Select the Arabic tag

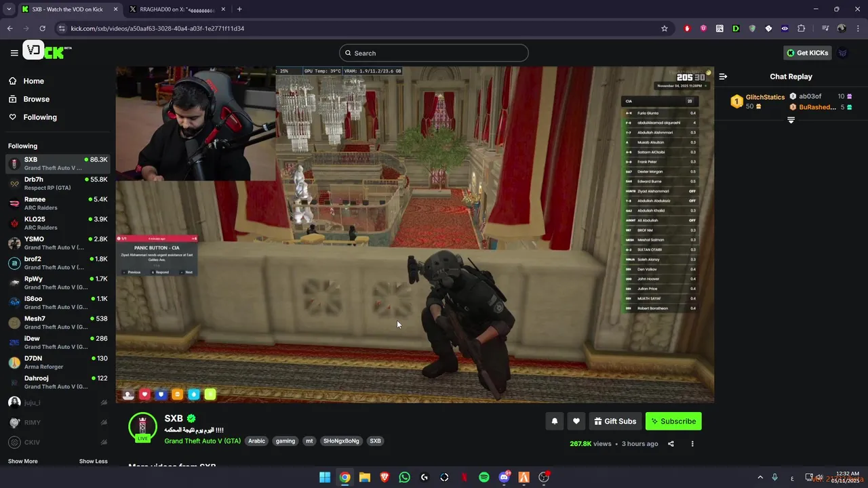point(256,441)
